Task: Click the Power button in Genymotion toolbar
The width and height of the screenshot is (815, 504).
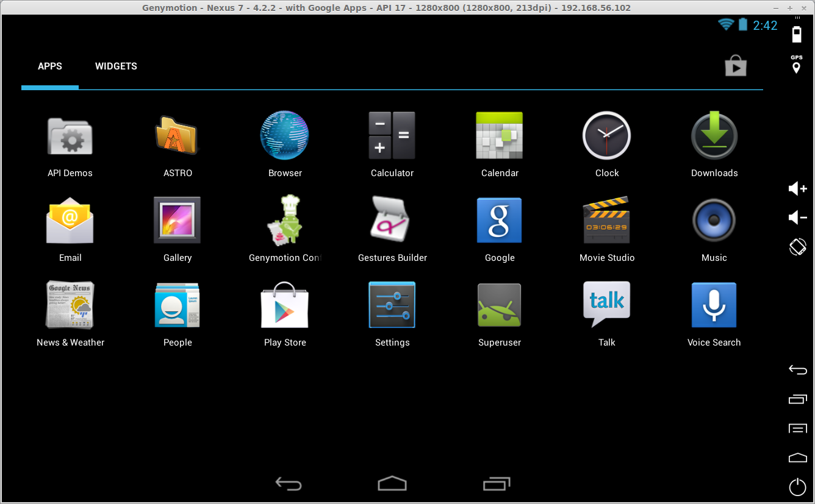Action: pyautogui.click(x=798, y=486)
